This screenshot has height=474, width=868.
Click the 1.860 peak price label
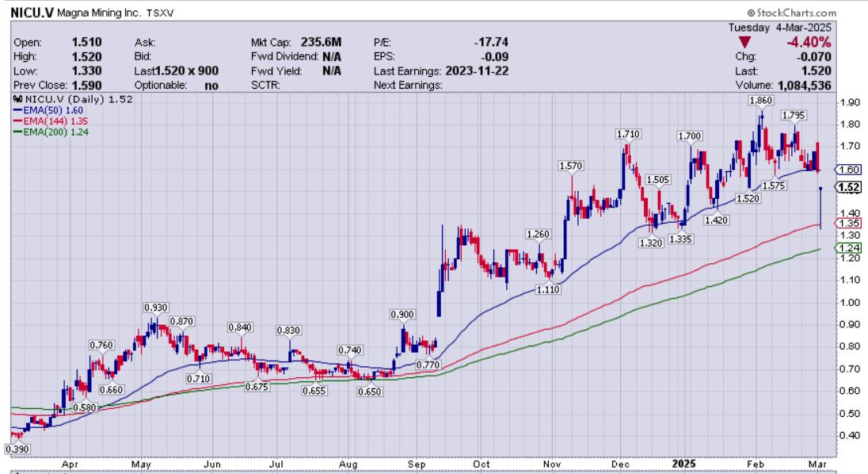click(x=760, y=100)
